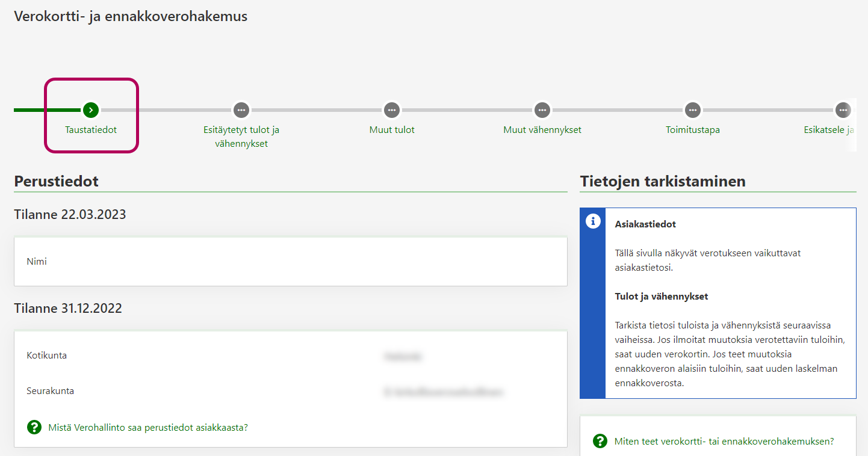Click the green Taustatiedot step circle
The image size is (868, 456).
(x=91, y=110)
